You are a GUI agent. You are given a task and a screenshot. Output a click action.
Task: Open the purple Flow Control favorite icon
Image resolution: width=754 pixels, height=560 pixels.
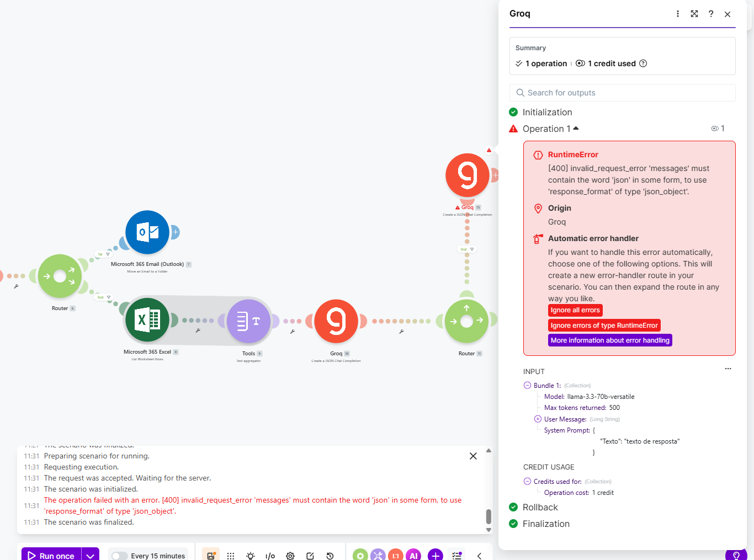(x=378, y=556)
